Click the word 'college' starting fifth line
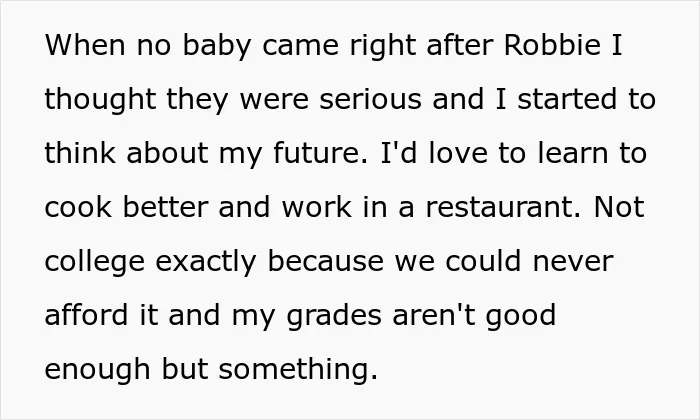The image size is (700, 420). 95,263
